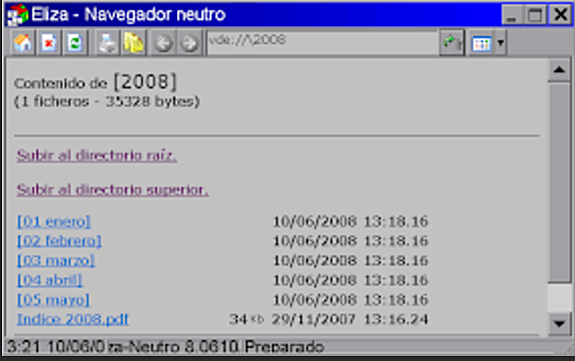Click the 'Preparado' status bar text
This screenshot has width=575, height=361.
284,347
